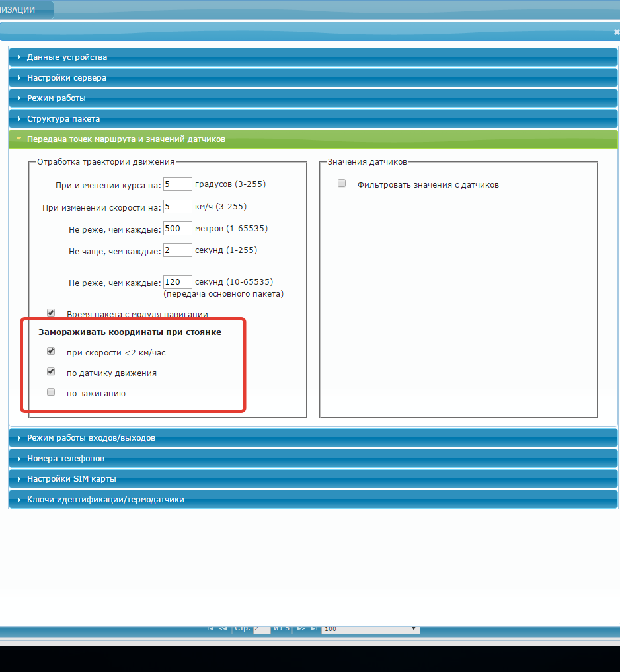Enable 'по зажиганию' checkbox

(x=51, y=392)
